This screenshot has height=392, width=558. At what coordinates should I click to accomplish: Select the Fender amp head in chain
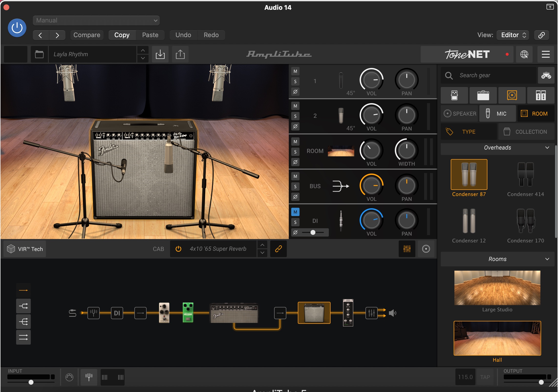pyautogui.click(x=234, y=313)
